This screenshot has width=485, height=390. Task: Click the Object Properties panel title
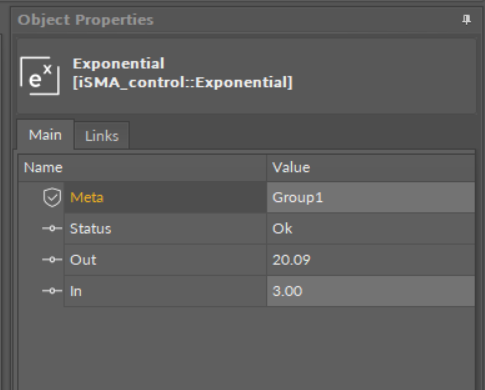click(x=86, y=20)
